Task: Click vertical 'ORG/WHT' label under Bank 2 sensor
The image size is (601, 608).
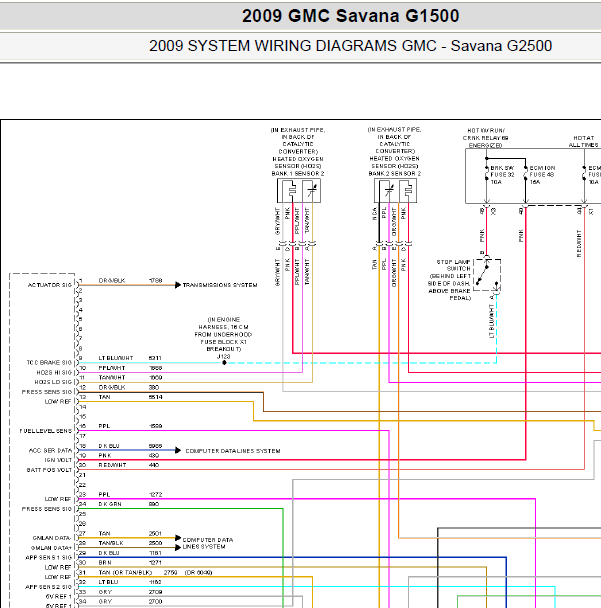Action: click(394, 222)
